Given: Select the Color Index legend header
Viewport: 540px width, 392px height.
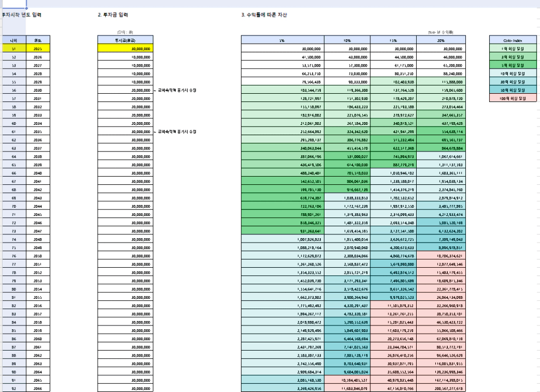Looking at the screenshot, I should [514, 40].
